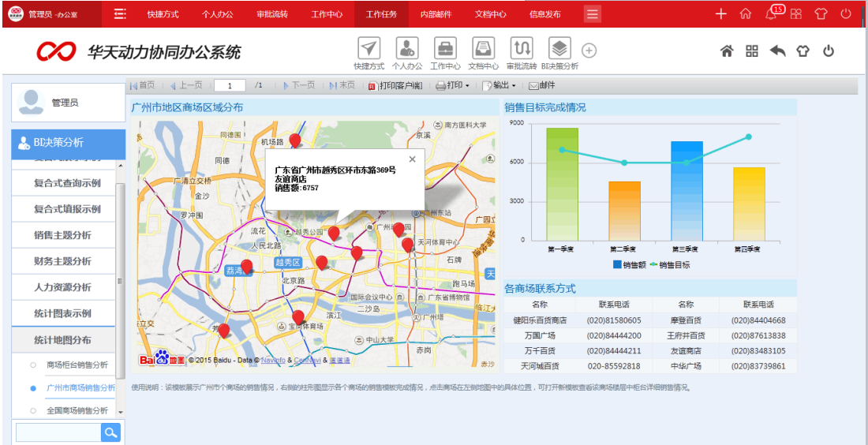
Task: Select 商场柜台销售分析 radio item
Action: click(77, 365)
